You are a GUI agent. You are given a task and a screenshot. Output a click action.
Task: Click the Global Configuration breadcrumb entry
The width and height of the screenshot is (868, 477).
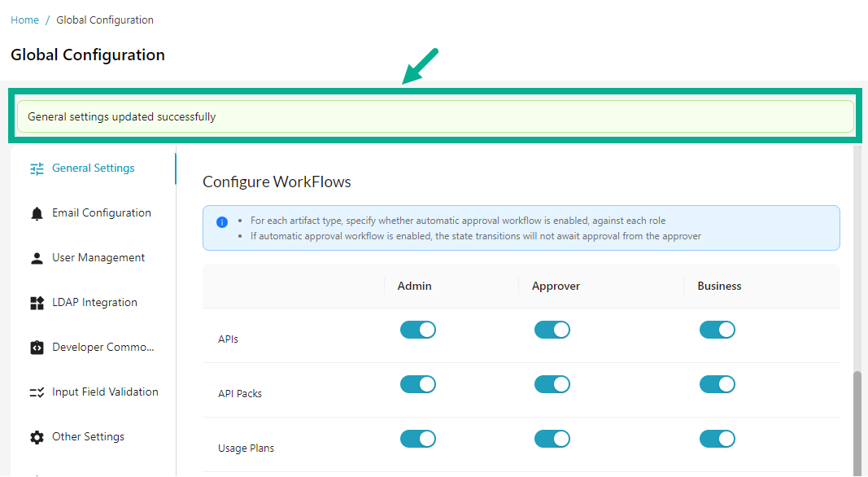tap(105, 20)
